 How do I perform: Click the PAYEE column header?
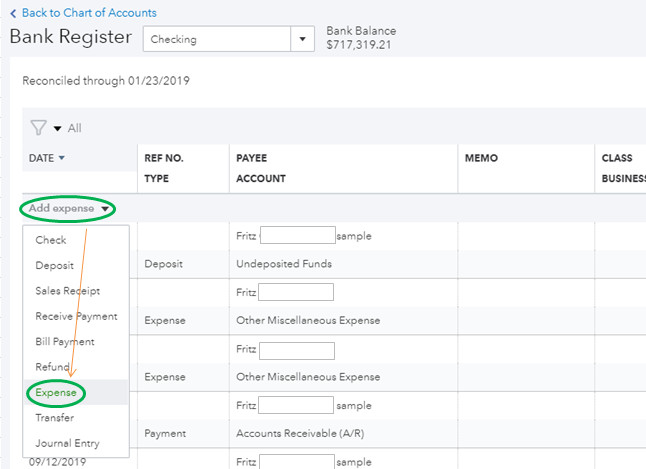click(251, 158)
